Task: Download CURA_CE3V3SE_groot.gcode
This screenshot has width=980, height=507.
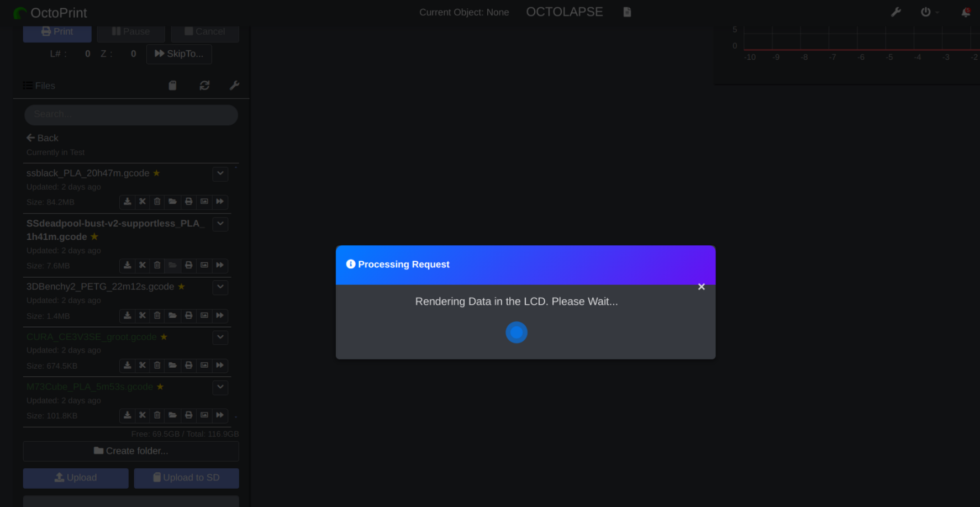Action: click(128, 366)
